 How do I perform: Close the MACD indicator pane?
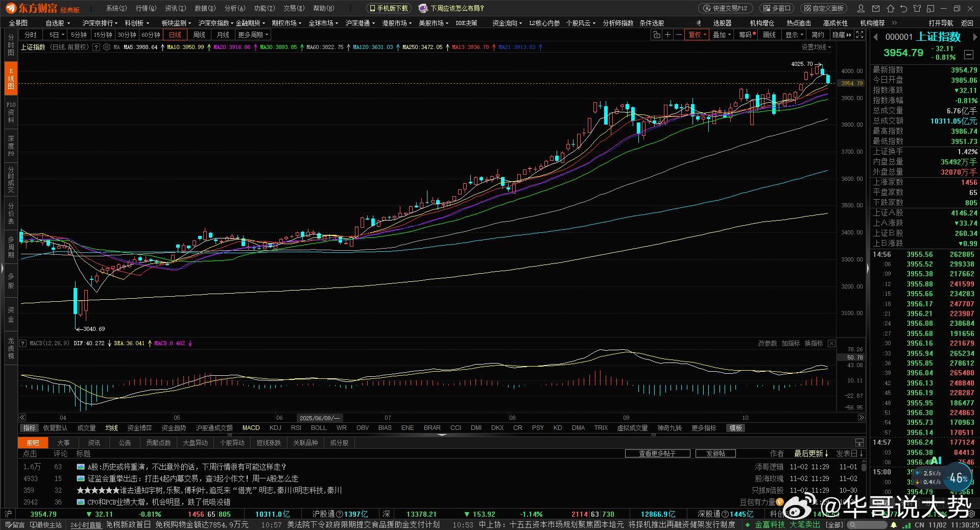(831, 343)
